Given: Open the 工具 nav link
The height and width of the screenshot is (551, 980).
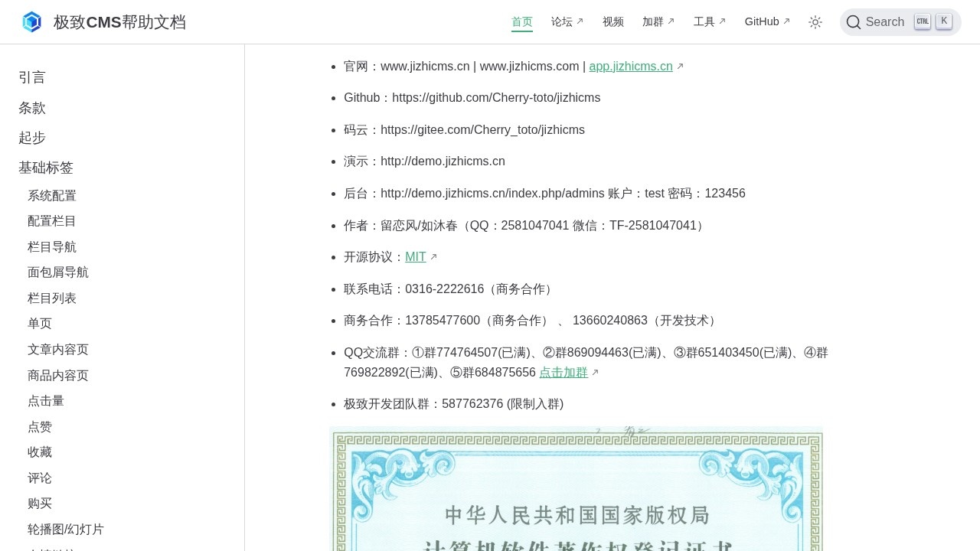Looking at the screenshot, I should [709, 22].
